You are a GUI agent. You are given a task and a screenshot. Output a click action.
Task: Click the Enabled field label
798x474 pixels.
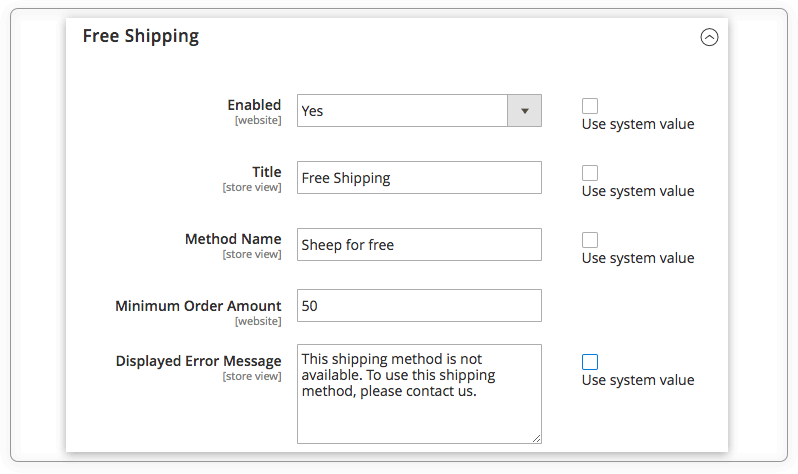coord(254,105)
